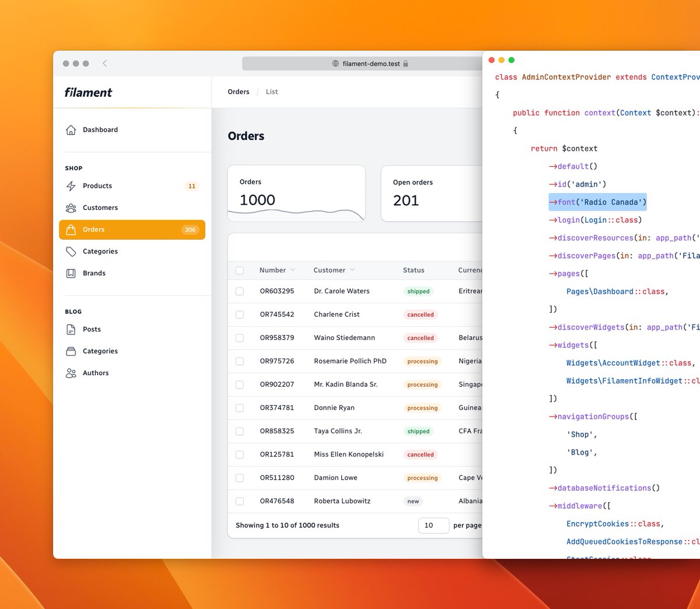Image resolution: width=700 pixels, height=609 pixels.
Task: Open the per page dropdown showing 10
Action: (x=433, y=525)
